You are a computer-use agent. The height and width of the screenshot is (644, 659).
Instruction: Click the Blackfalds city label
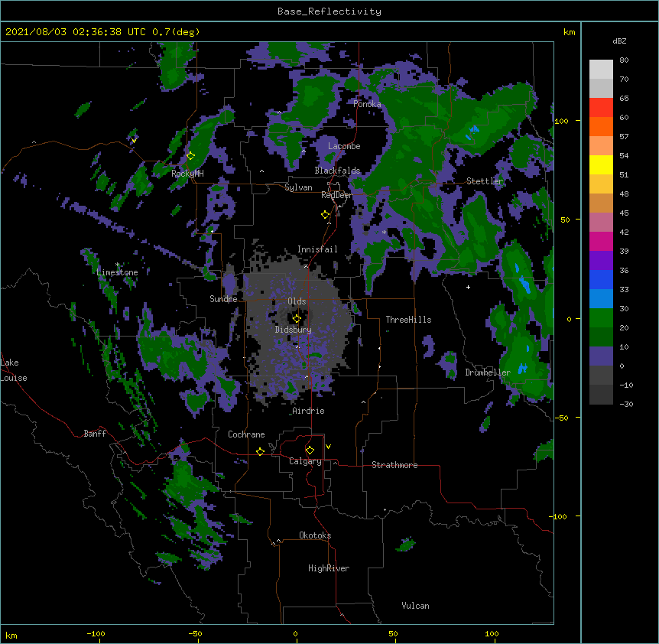(337, 171)
